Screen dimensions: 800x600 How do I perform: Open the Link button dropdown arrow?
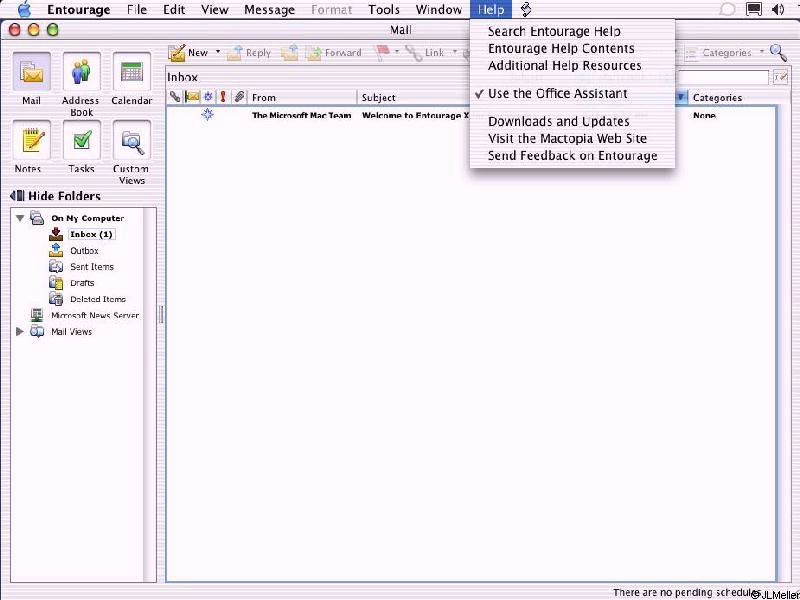click(x=455, y=52)
